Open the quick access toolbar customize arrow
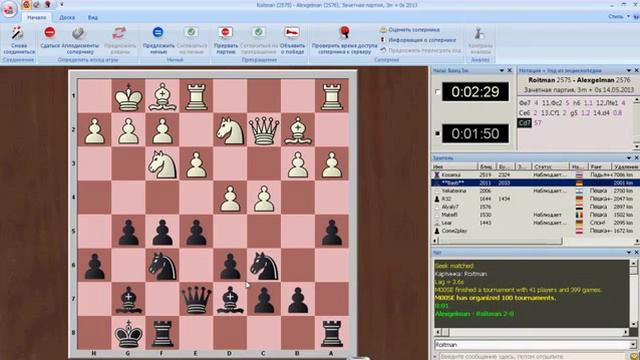Screen dimensions: 640x360 [62, 4]
